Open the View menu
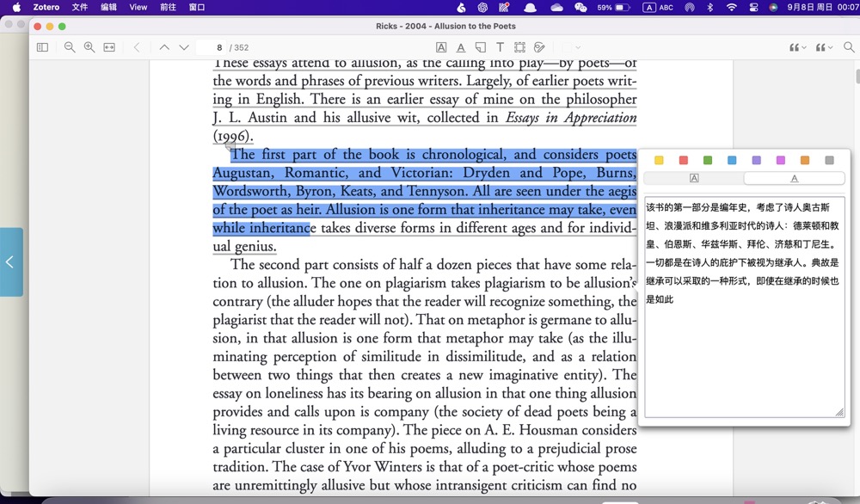This screenshot has width=860, height=504. (138, 7)
